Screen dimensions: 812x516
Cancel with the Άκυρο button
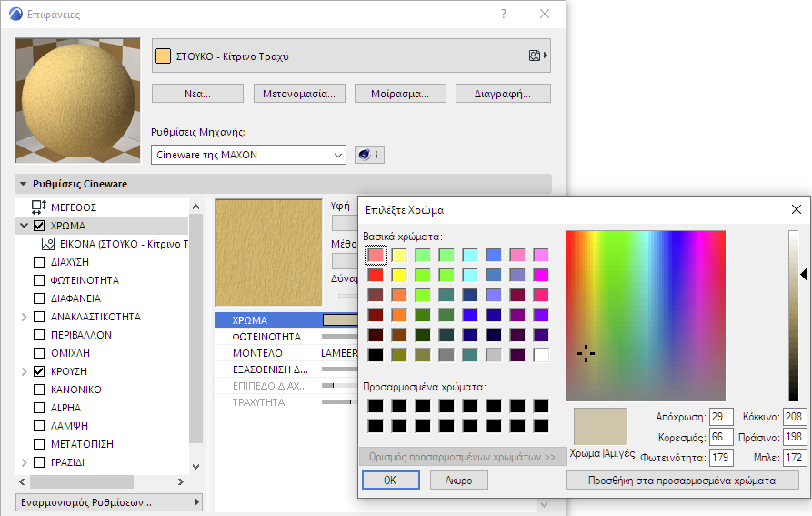458,481
